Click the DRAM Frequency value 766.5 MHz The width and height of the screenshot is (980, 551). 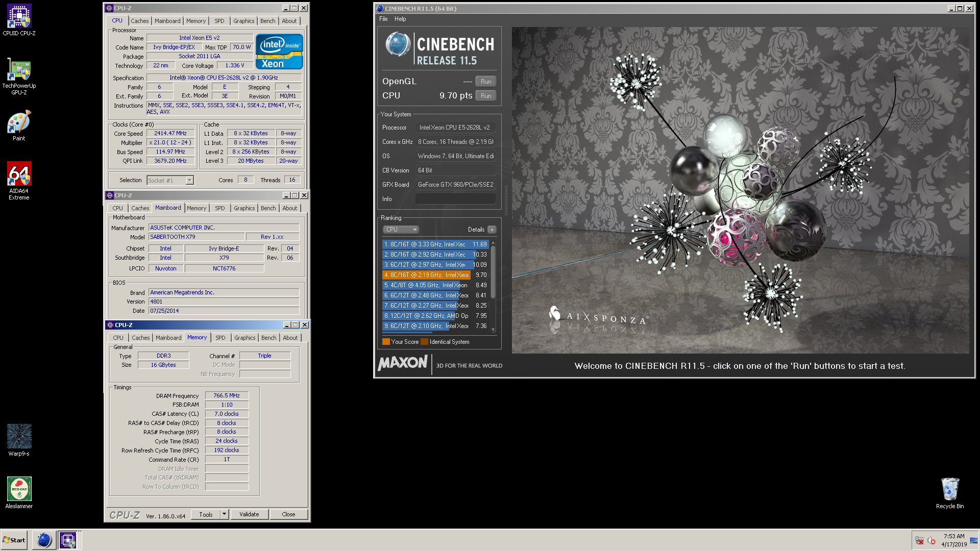pyautogui.click(x=227, y=395)
